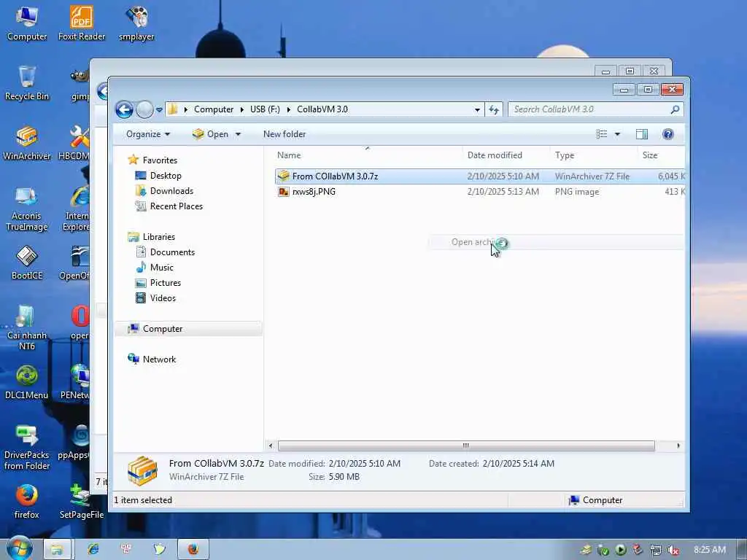Open DLC1Menu desktop icon
Screen dimensions: 747x560
pos(27,382)
